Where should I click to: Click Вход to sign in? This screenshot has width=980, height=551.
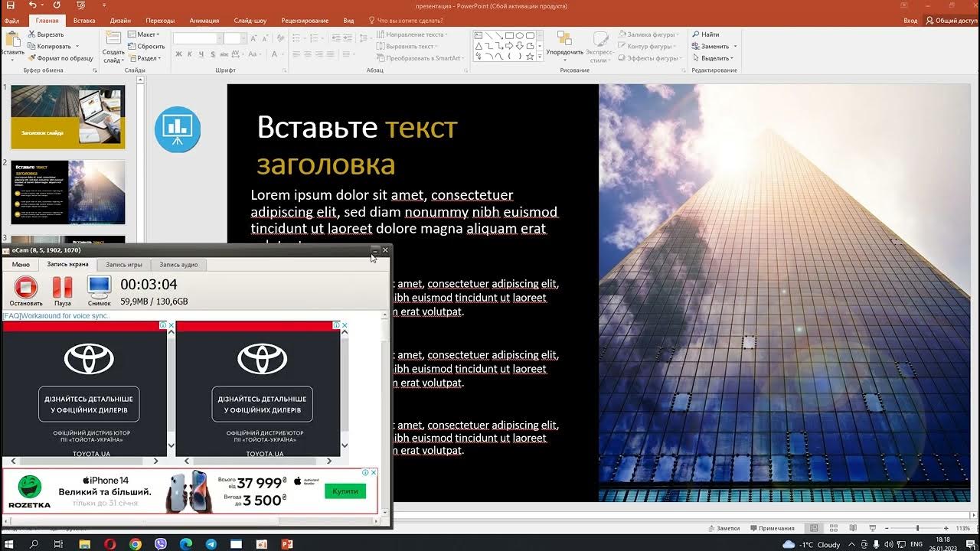910,21
